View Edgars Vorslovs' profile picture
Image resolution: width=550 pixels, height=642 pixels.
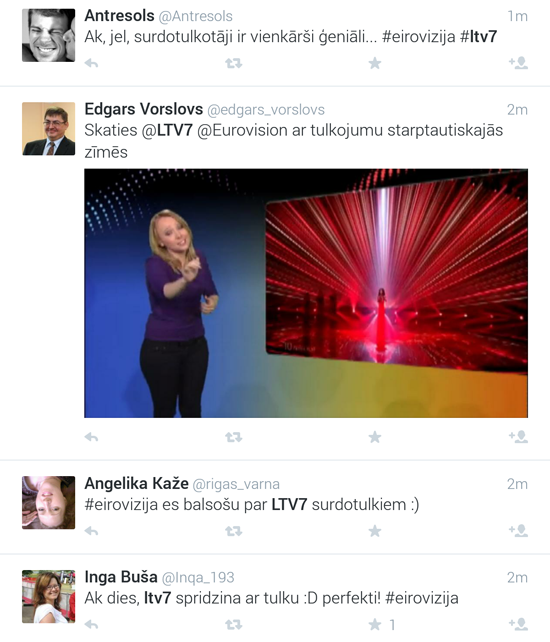click(48, 129)
